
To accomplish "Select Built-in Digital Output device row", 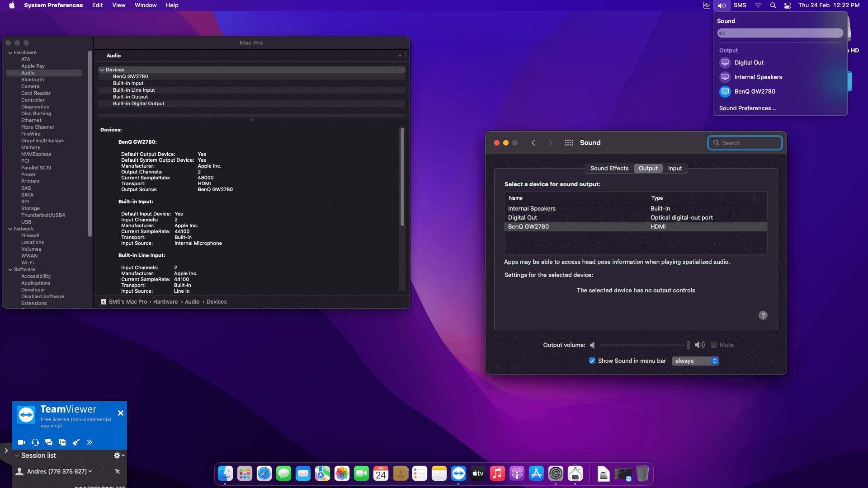I will pyautogui.click(x=251, y=104).
